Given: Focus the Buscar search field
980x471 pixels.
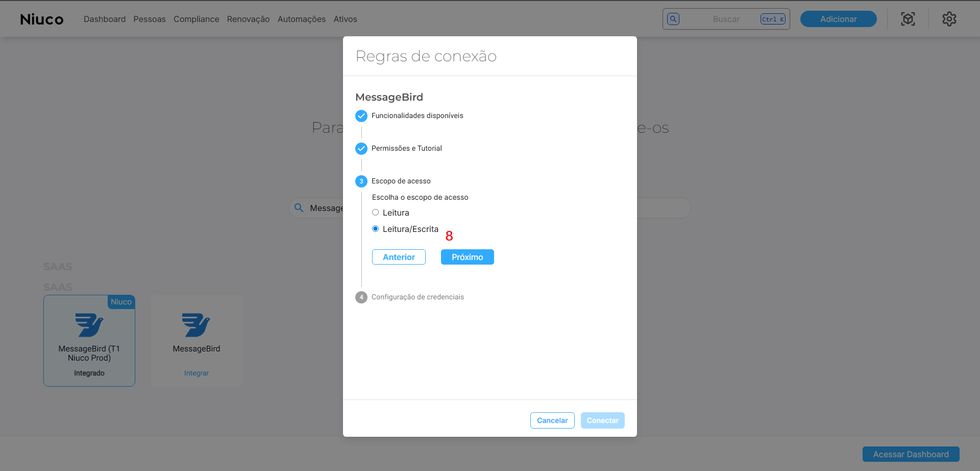Looking at the screenshot, I should coord(726,19).
